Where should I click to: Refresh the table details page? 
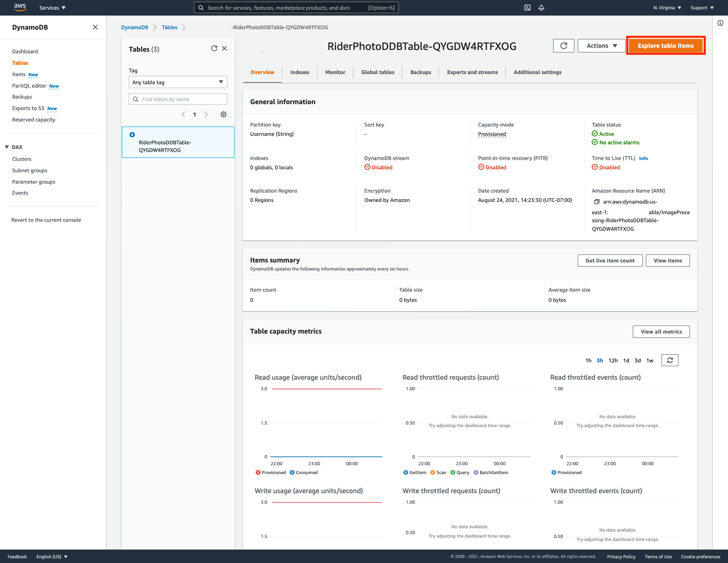564,46
